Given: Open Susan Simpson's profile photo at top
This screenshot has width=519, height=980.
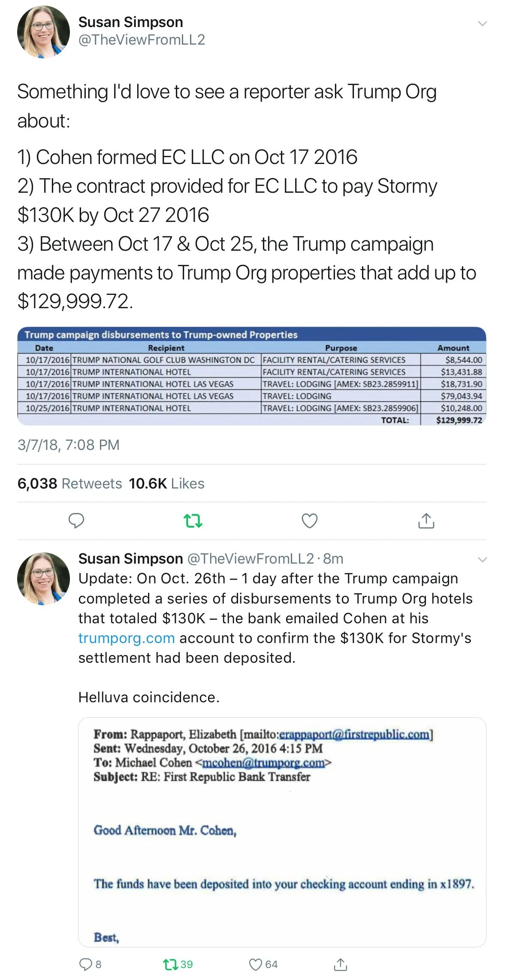Looking at the screenshot, I should point(43,32).
